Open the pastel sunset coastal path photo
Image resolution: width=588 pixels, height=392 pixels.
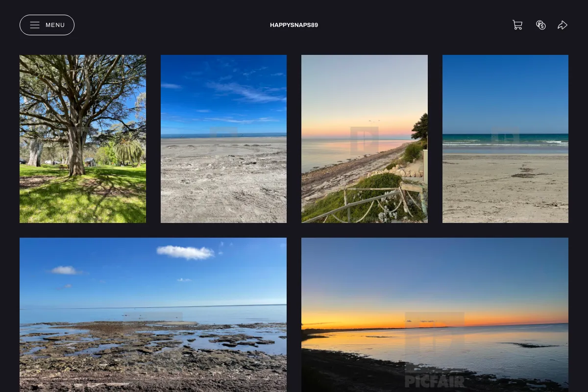(365, 139)
